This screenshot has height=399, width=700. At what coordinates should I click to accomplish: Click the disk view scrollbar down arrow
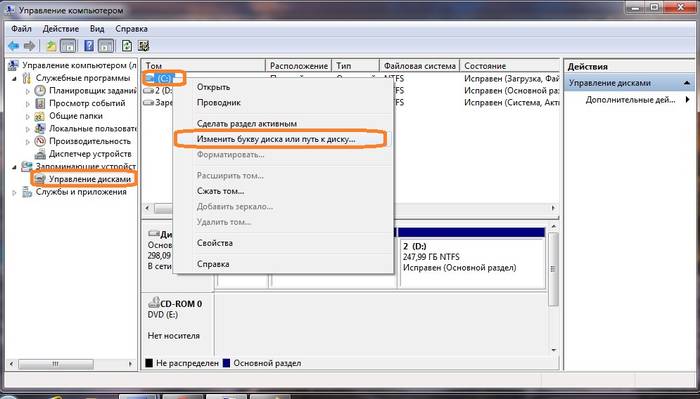click(554, 350)
